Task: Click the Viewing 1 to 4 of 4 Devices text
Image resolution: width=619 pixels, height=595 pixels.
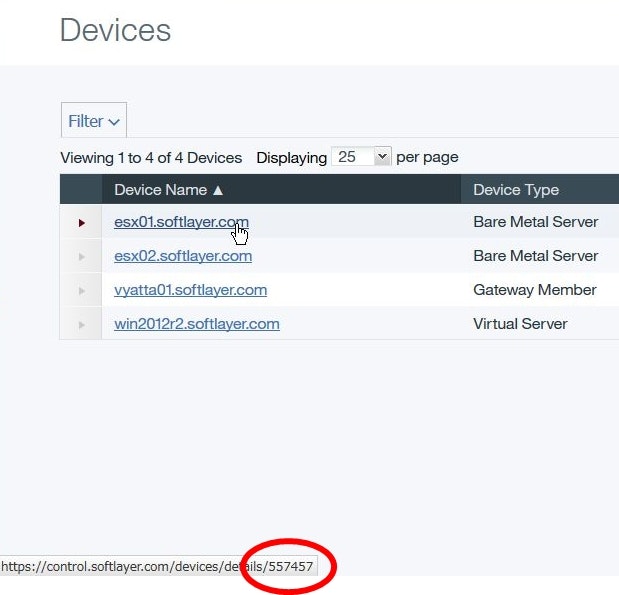Action: (x=151, y=158)
